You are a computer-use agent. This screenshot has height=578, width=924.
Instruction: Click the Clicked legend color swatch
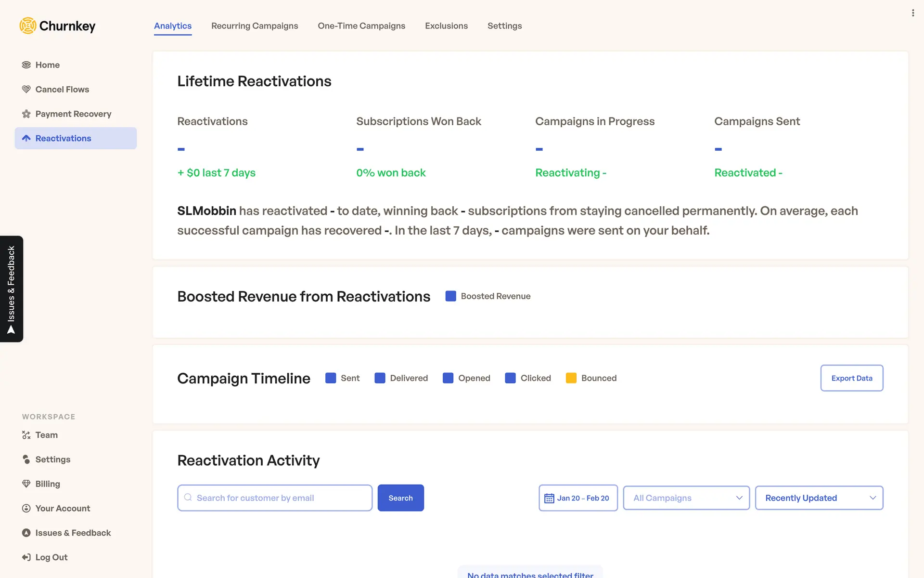click(x=510, y=378)
